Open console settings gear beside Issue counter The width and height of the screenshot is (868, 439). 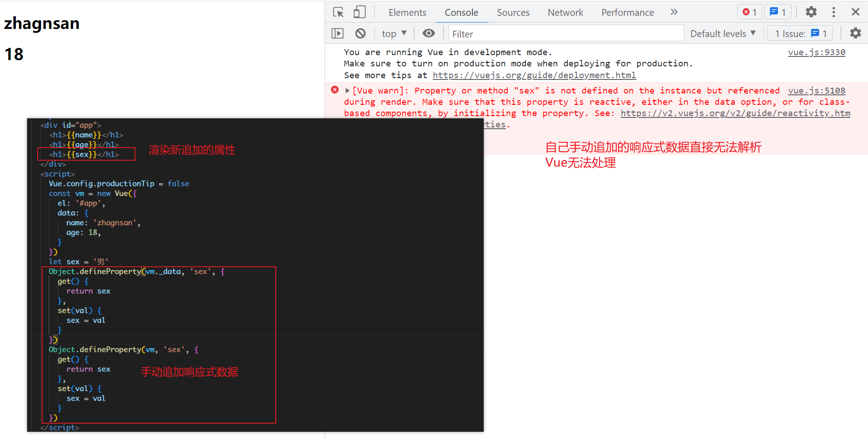tap(855, 33)
